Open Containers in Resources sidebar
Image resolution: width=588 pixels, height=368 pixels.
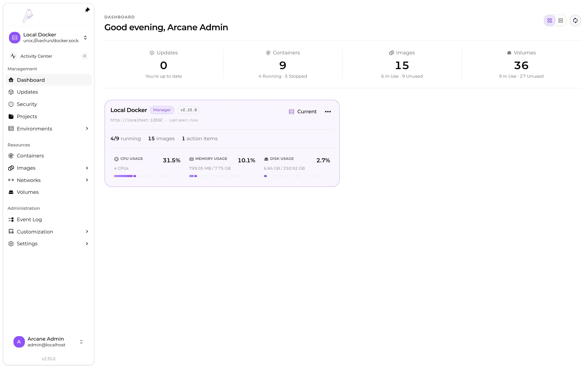pos(49,156)
